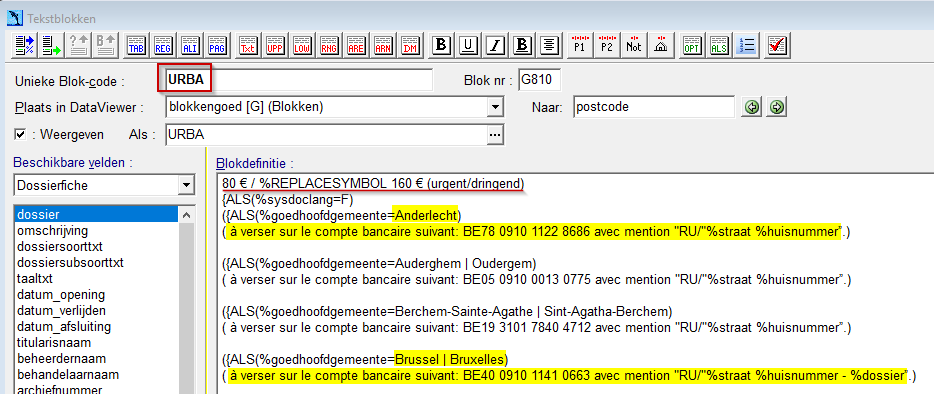This screenshot has height=394, width=934.
Task: Toggle bold formatting
Action: click(x=441, y=45)
